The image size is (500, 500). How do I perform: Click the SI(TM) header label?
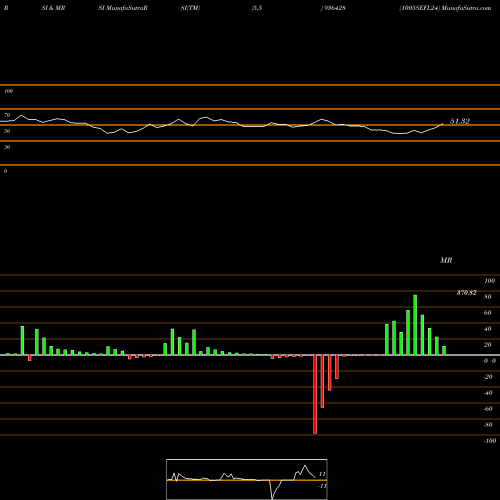point(190,8)
